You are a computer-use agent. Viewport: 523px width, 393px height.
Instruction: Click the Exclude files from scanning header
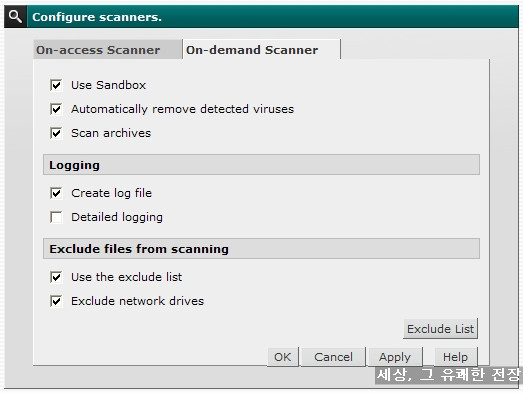point(262,249)
